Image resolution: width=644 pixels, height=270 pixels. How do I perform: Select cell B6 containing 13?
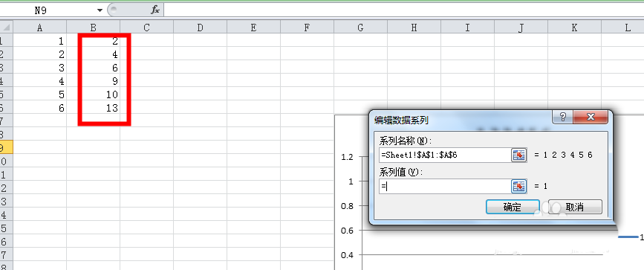(x=94, y=107)
